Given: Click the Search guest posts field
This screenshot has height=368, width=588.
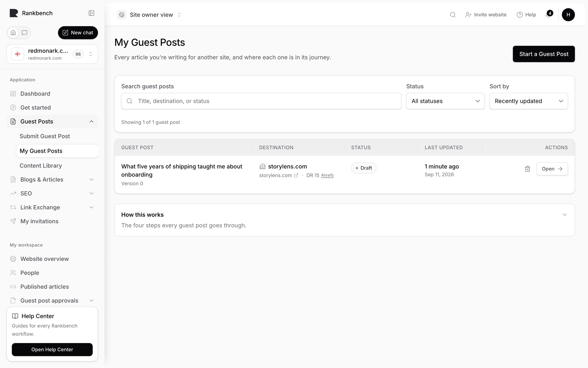Looking at the screenshot, I should tap(261, 101).
